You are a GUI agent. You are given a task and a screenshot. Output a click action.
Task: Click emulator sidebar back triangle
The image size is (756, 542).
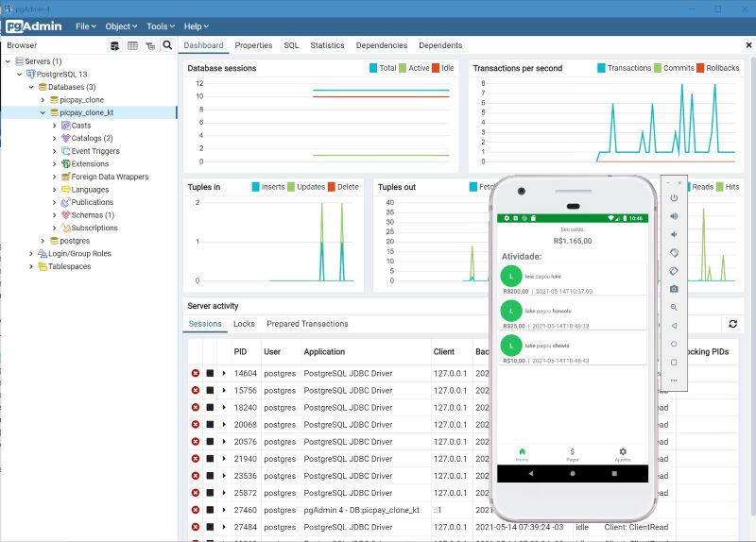point(674,326)
